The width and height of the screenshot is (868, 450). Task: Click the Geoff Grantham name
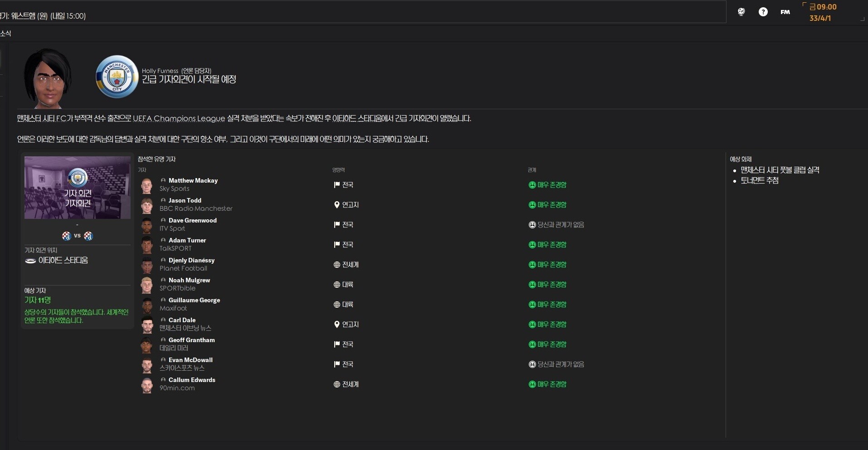point(192,340)
